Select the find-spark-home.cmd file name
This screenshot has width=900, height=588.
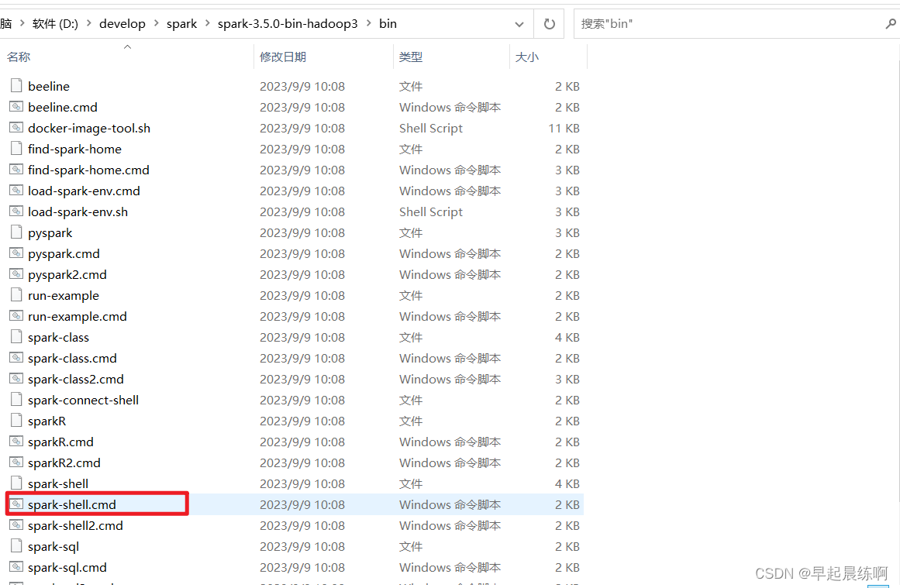click(x=88, y=170)
